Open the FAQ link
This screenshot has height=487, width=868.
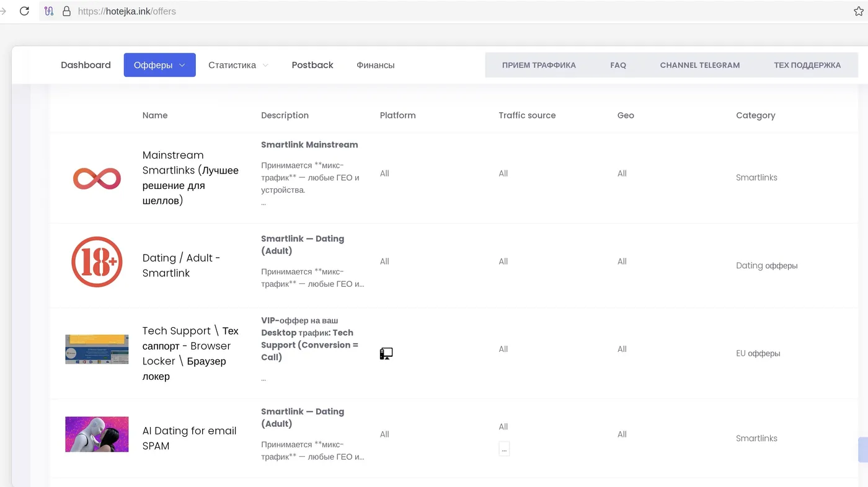(x=618, y=65)
